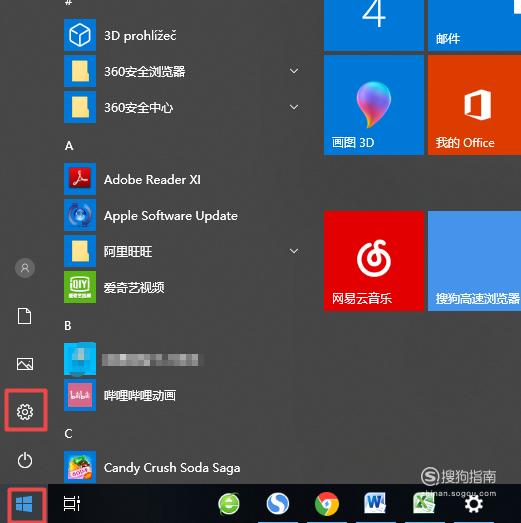Open Task View on taskbar
The image size is (521, 523).
pyautogui.click(x=71, y=503)
